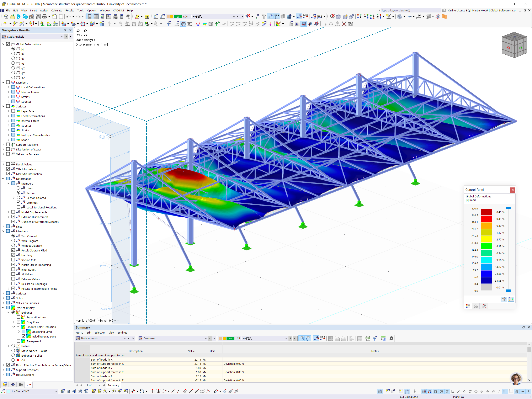Toggle the Extremes checkbox under Members deformation

(x=18, y=202)
